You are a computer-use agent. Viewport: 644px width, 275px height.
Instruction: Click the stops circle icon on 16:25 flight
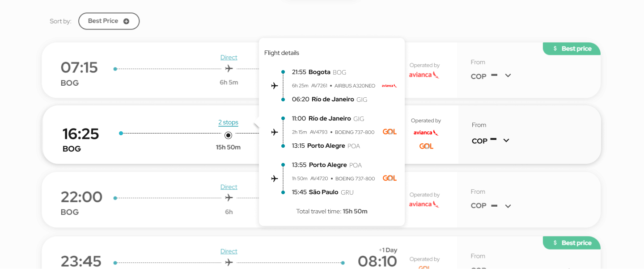(x=228, y=135)
